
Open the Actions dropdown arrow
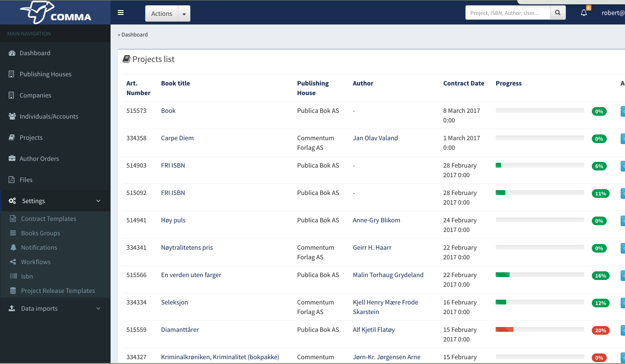coord(184,13)
